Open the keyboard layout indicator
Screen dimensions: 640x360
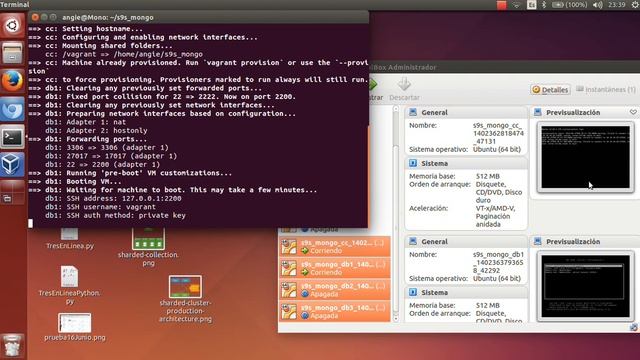tap(531, 5)
